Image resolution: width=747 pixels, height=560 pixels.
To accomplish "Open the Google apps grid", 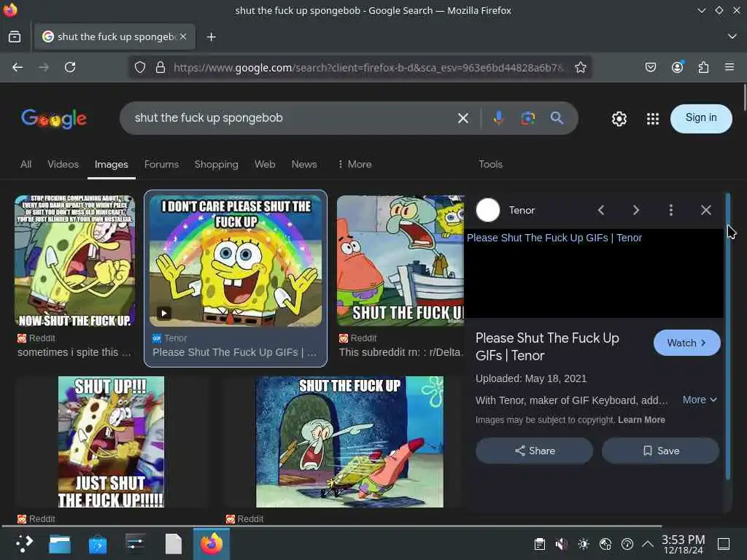I will point(653,119).
